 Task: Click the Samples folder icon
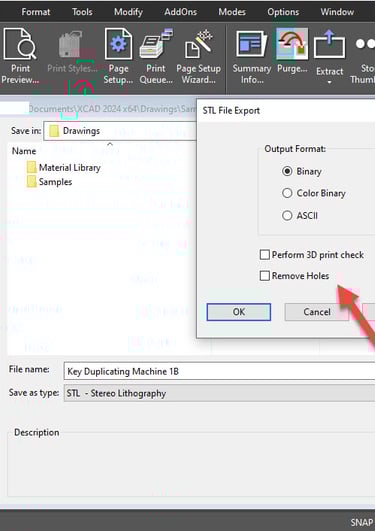32,182
